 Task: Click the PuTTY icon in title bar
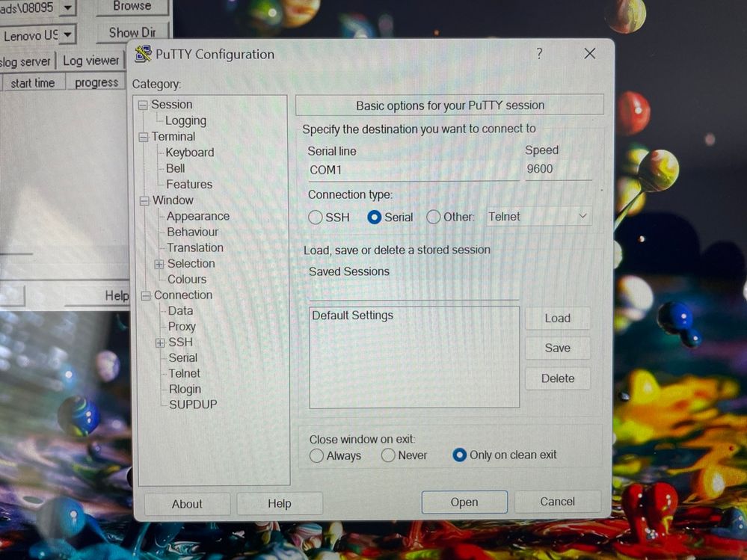point(143,55)
